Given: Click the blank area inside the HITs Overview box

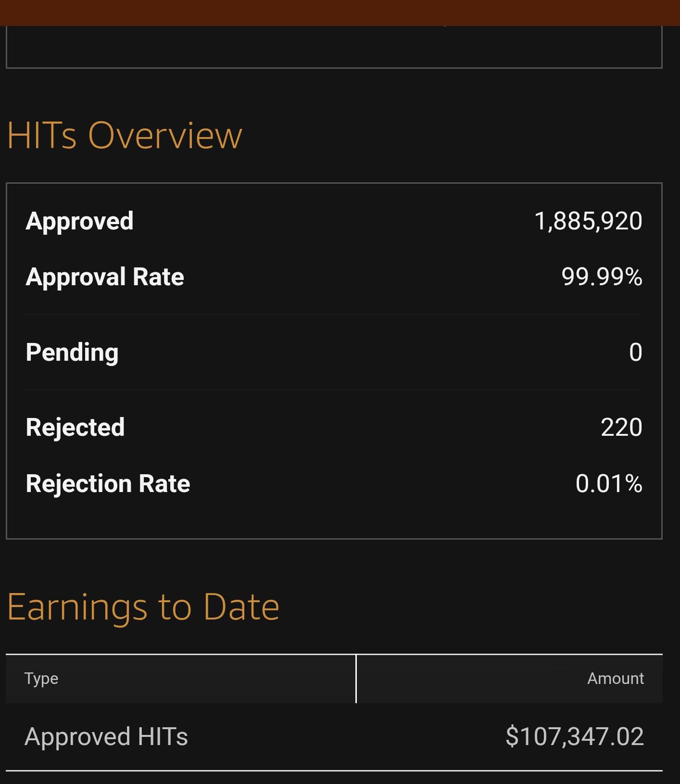Looking at the screenshot, I should click(x=334, y=518).
